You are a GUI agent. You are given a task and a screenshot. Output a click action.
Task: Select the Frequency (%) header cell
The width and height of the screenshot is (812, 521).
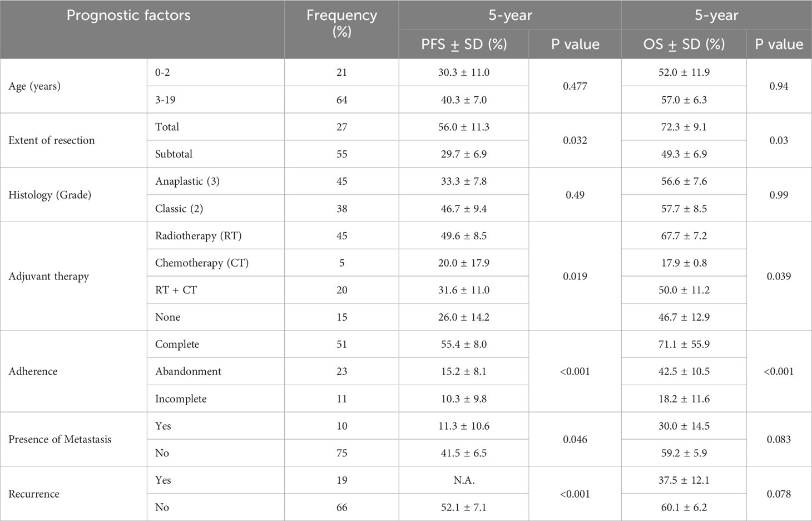click(x=341, y=23)
